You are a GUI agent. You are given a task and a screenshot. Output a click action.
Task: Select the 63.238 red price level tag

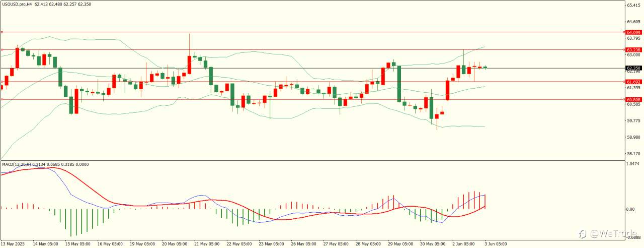(633, 50)
